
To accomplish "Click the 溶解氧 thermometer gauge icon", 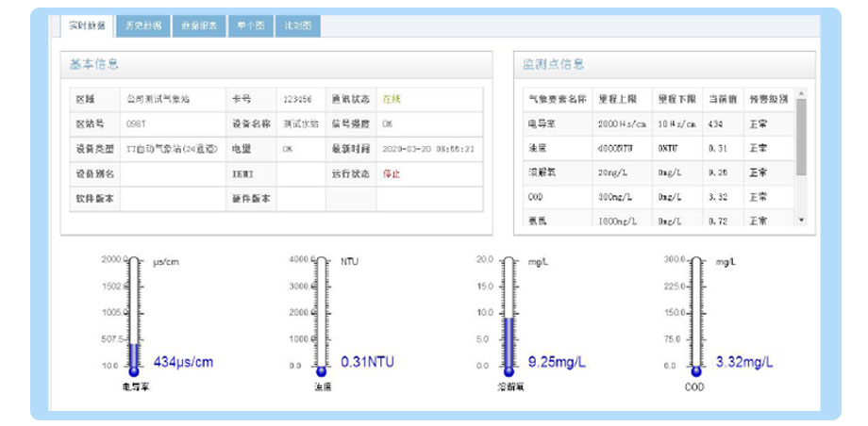I will tap(509, 316).
